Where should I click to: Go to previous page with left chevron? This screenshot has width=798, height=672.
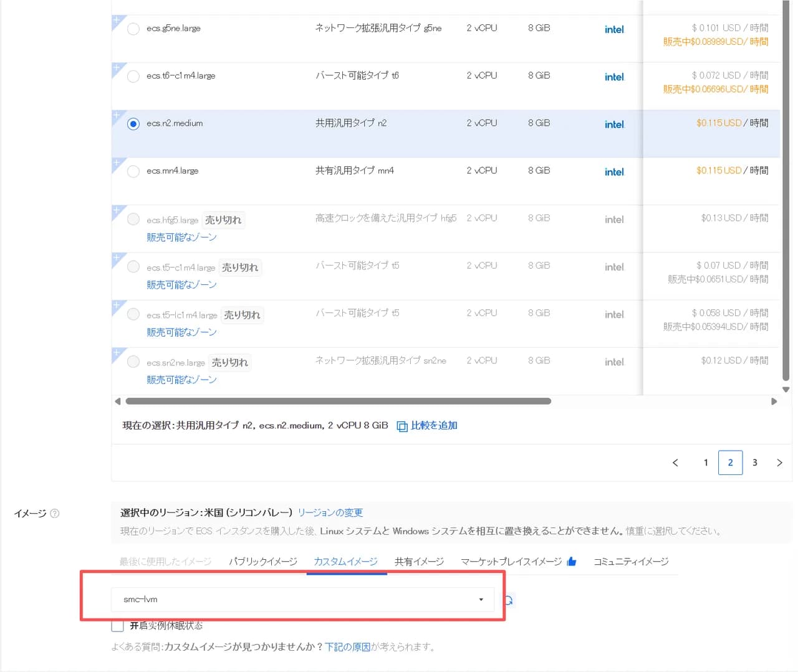[675, 463]
